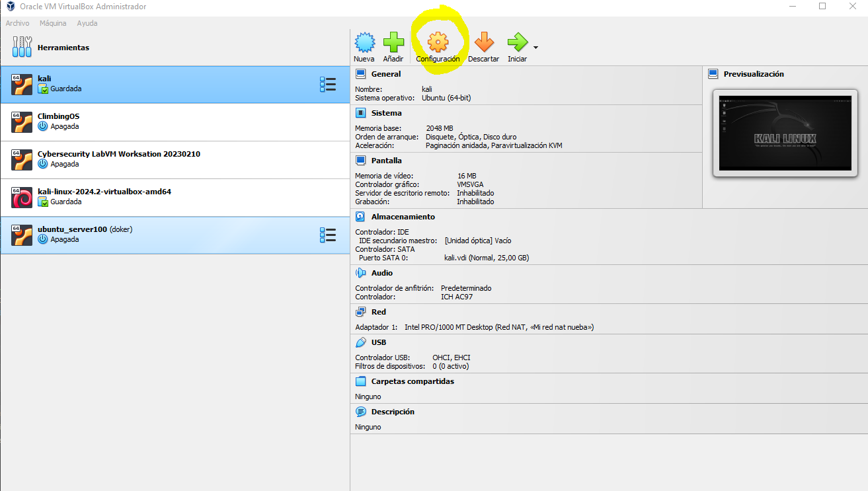Viewport: 868px width, 491px height.
Task: Click Guardada status under kali
Action: [66, 89]
